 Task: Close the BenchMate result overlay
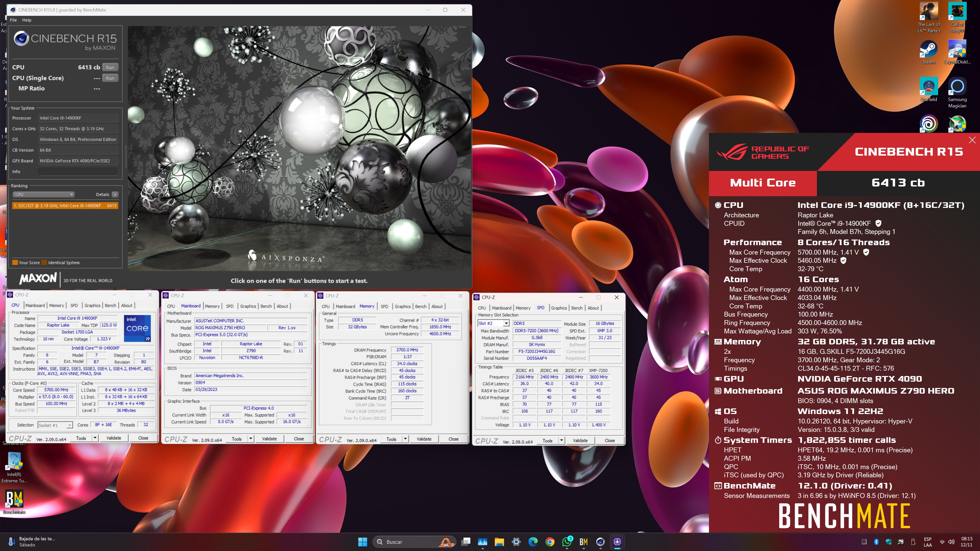[972, 140]
